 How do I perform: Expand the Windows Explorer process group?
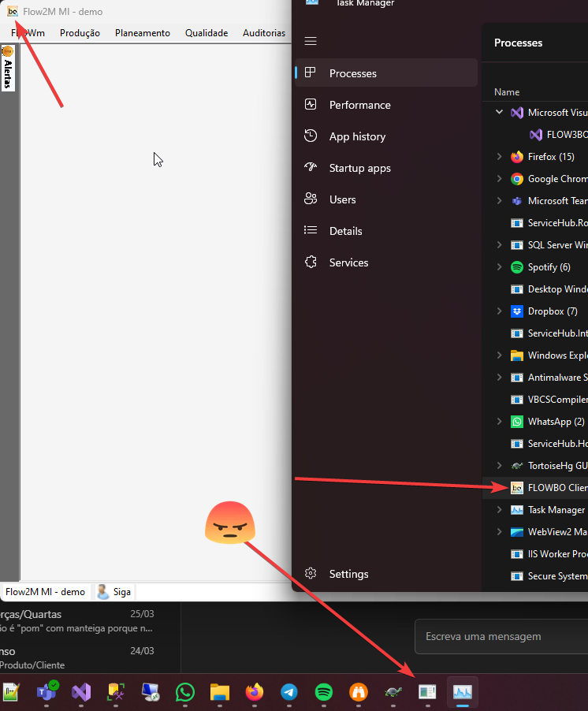click(499, 355)
